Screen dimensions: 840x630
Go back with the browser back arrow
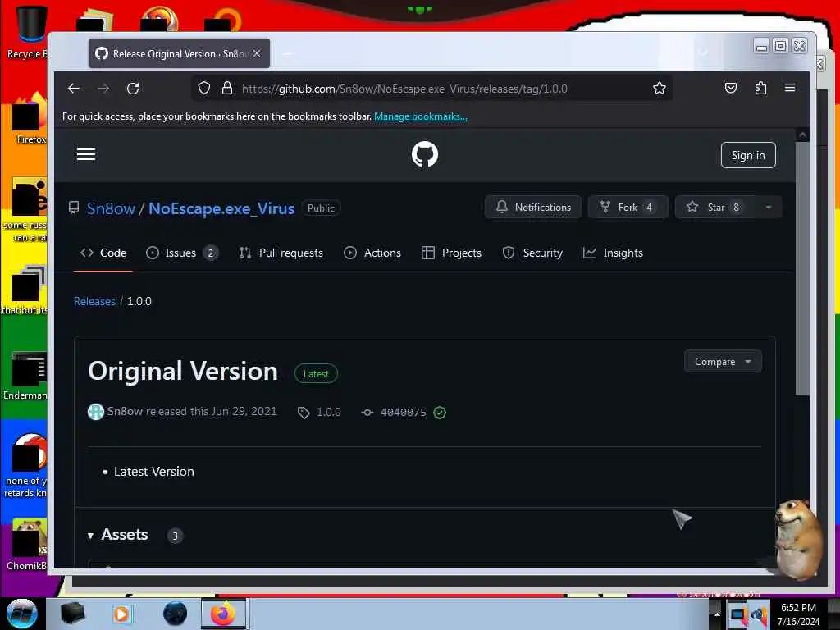click(x=74, y=89)
